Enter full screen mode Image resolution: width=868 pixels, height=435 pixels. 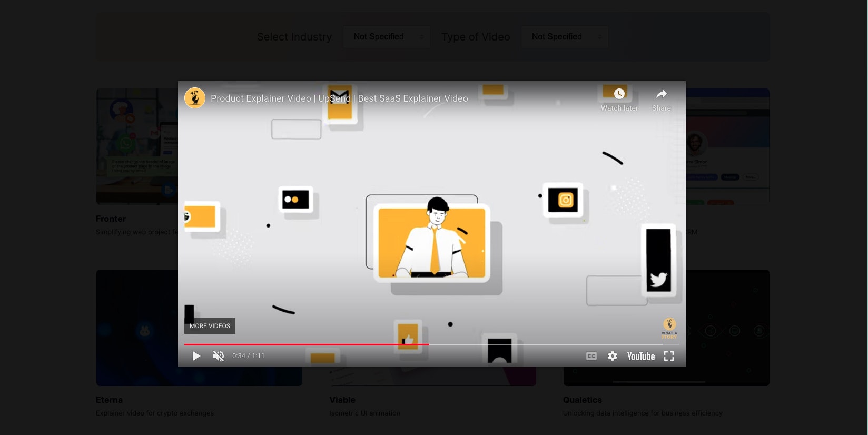pyautogui.click(x=669, y=356)
